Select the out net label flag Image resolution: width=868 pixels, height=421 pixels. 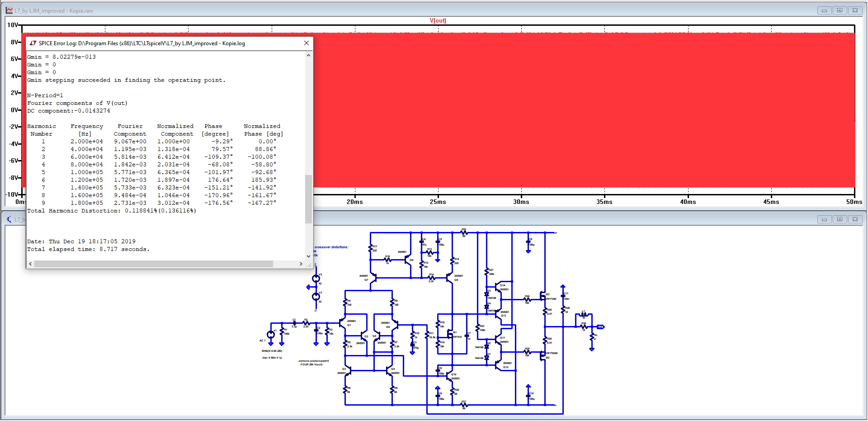coord(600,326)
